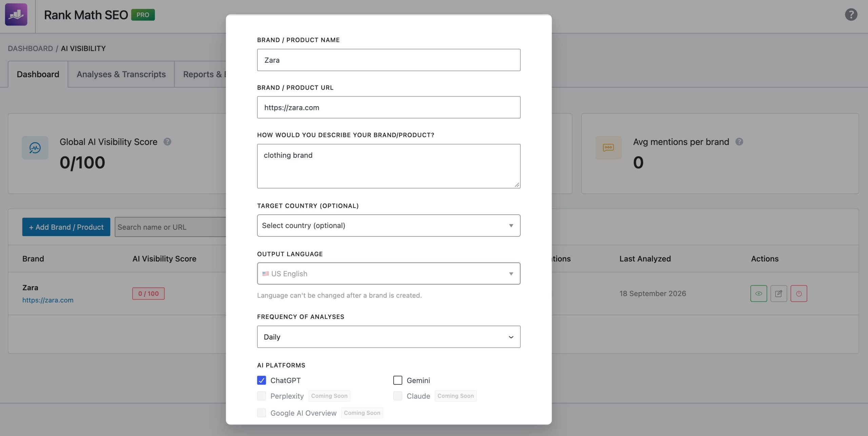Click the Claude checkbox
868x436 pixels.
point(398,396)
